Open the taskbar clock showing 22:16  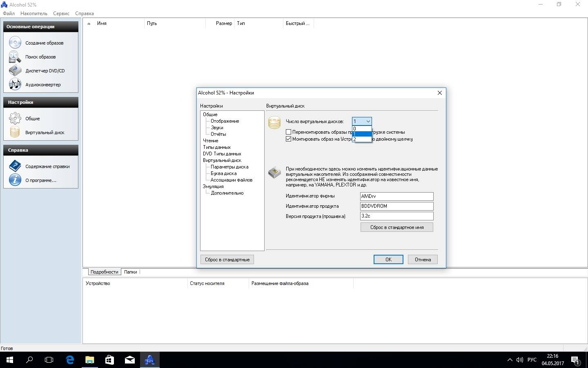(553, 360)
